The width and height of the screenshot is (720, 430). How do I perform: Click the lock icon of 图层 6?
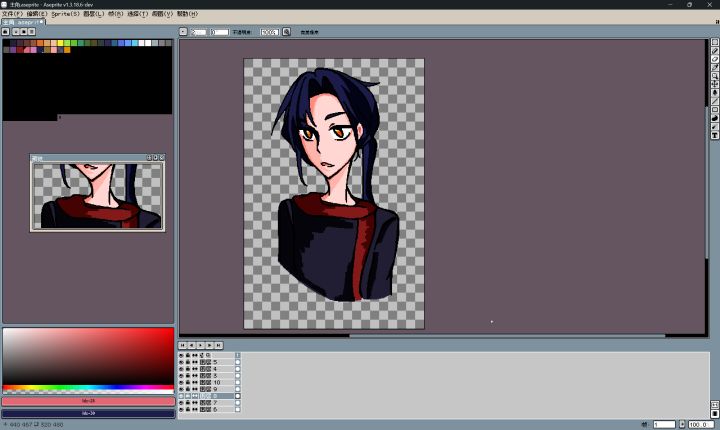(x=188, y=409)
